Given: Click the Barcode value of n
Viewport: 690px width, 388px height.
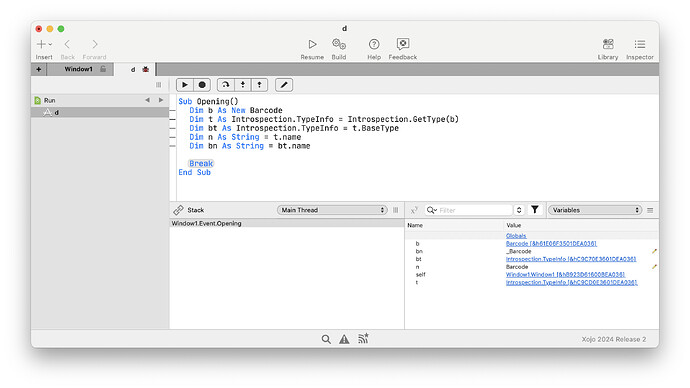Looking at the screenshot, I should (517, 267).
